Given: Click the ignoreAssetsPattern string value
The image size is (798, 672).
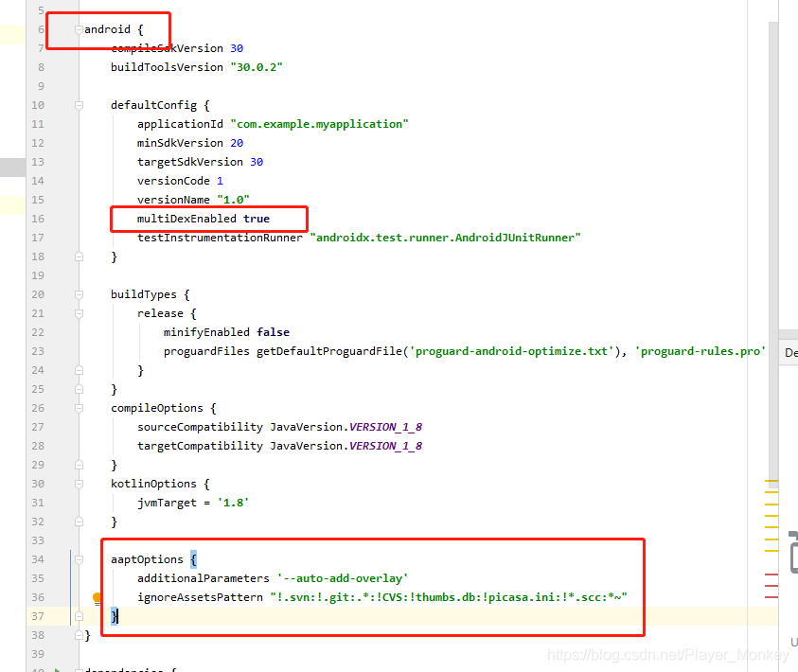Looking at the screenshot, I should [449, 597].
